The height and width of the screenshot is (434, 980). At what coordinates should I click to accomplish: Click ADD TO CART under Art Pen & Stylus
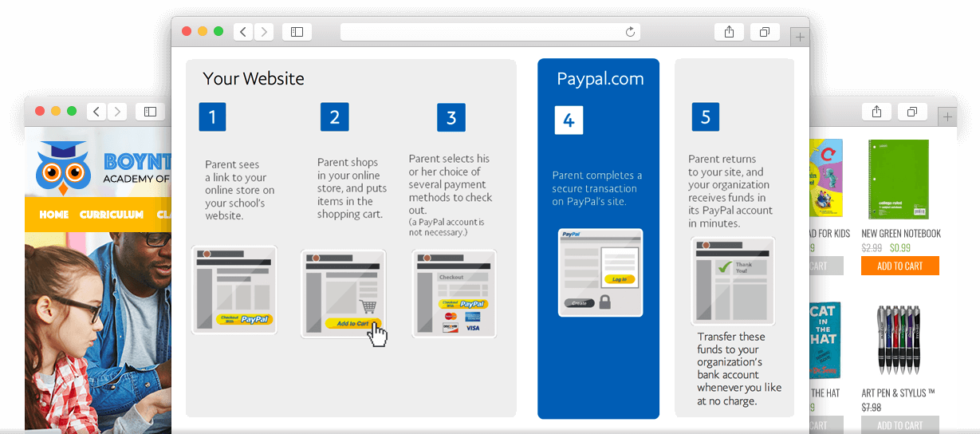coord(900,425)
